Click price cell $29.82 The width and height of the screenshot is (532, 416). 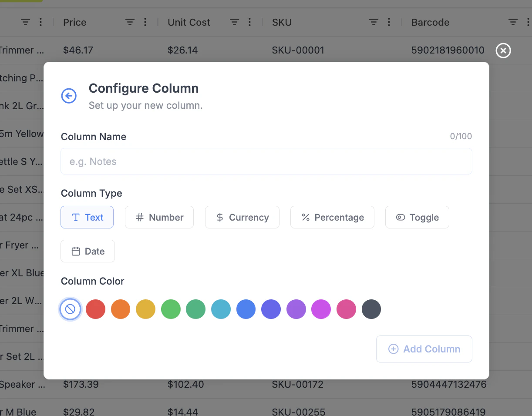79,412
